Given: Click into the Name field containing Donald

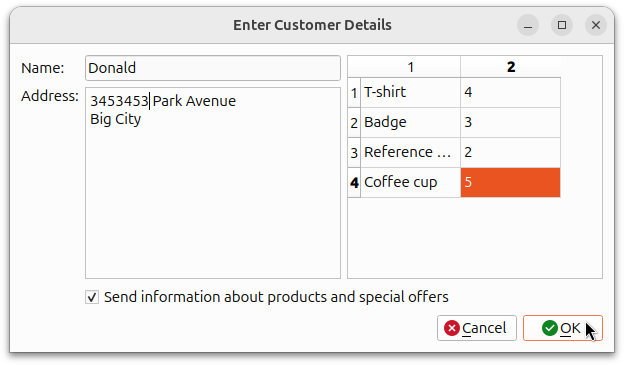Looking at the screenshot, I should pyautogui.click(x=213, y=68).
